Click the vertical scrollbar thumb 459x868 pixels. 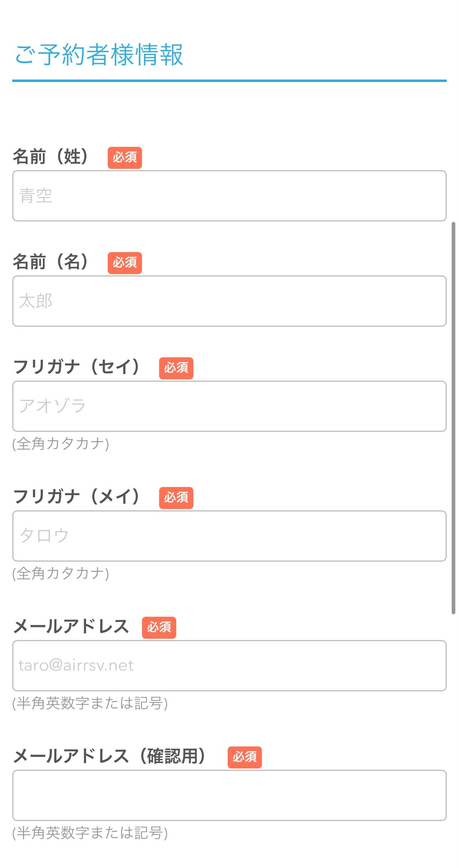click(453, 418)
